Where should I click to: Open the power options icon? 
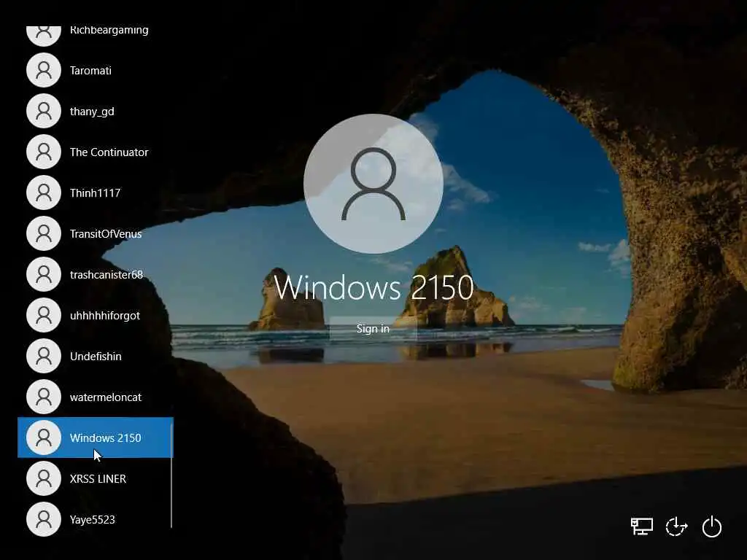(x=712, y=526)
